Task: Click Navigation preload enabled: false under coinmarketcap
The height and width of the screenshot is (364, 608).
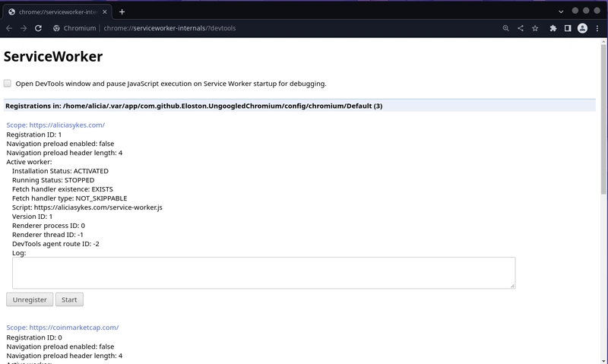Action: [x=60, y=347]
